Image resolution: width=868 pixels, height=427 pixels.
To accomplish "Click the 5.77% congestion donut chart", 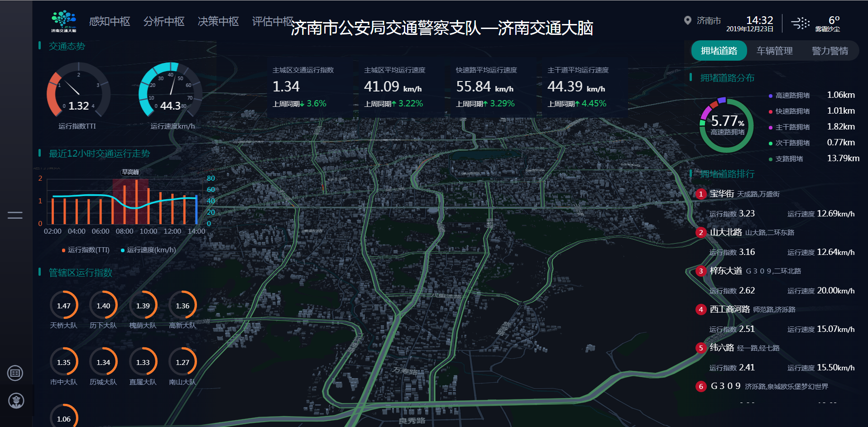I will [x=726, y=125].
